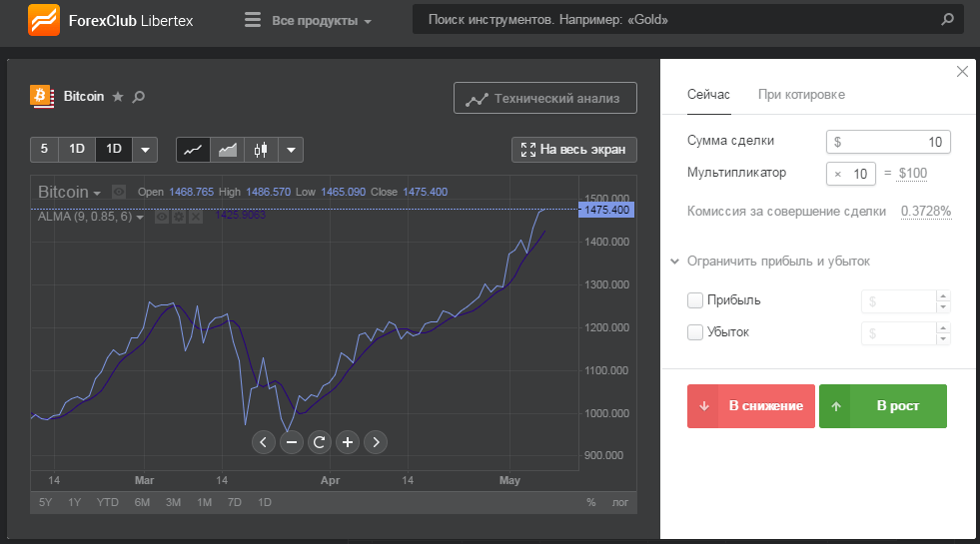Select the area chart type icon
This screenshot has height=544, width=980.
pos(228,150)
